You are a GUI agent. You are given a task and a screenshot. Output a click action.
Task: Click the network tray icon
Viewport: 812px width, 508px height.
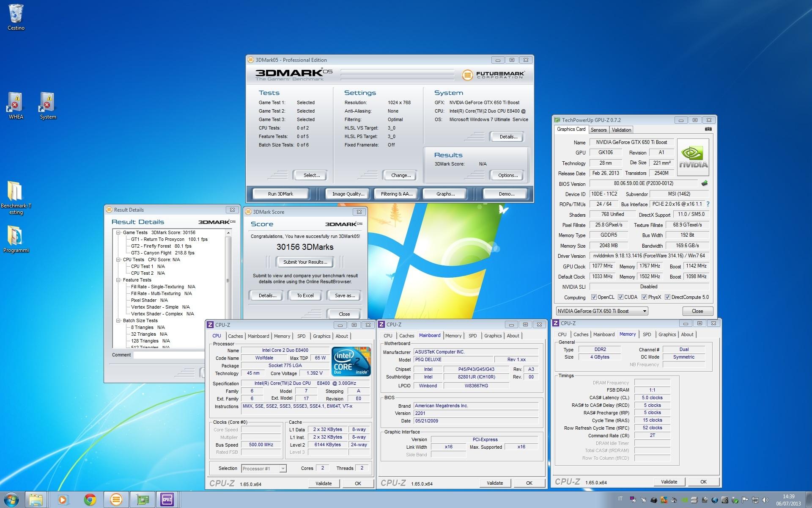click(755, 500)
